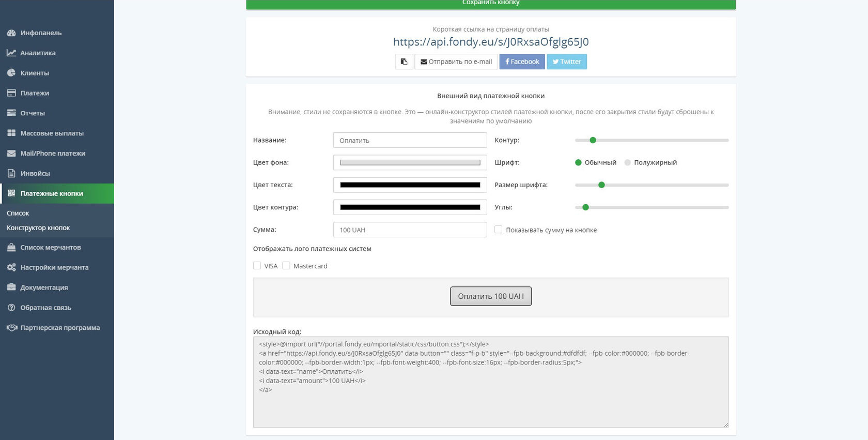
Task: Open the Цвет текста color picker
Action: 410,185
